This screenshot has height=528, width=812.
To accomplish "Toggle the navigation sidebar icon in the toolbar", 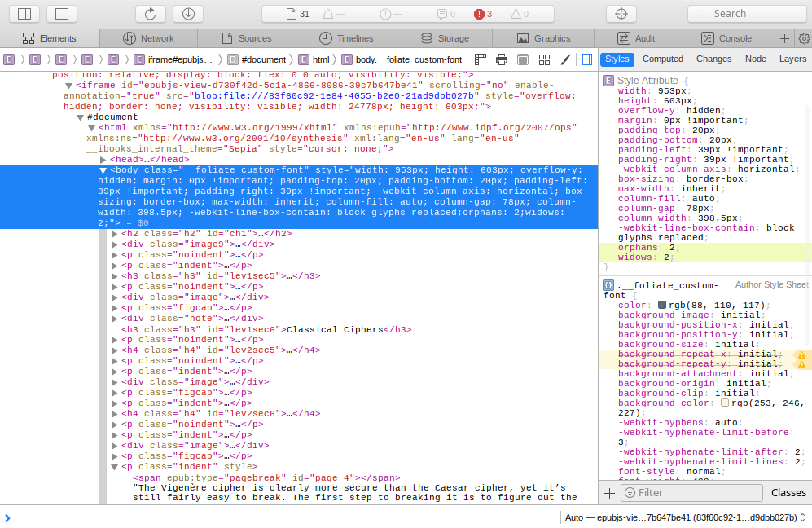I will tap(24, 14).
